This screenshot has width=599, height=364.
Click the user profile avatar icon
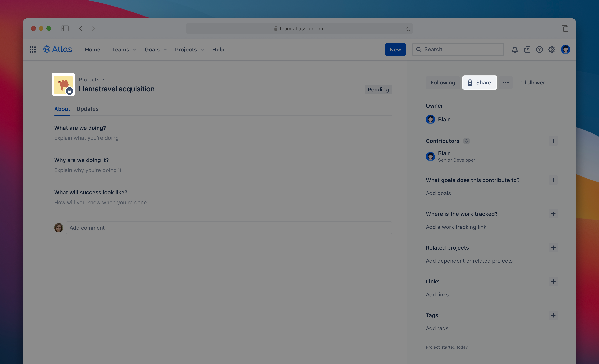pyautogui.click(x=565, y=49)
